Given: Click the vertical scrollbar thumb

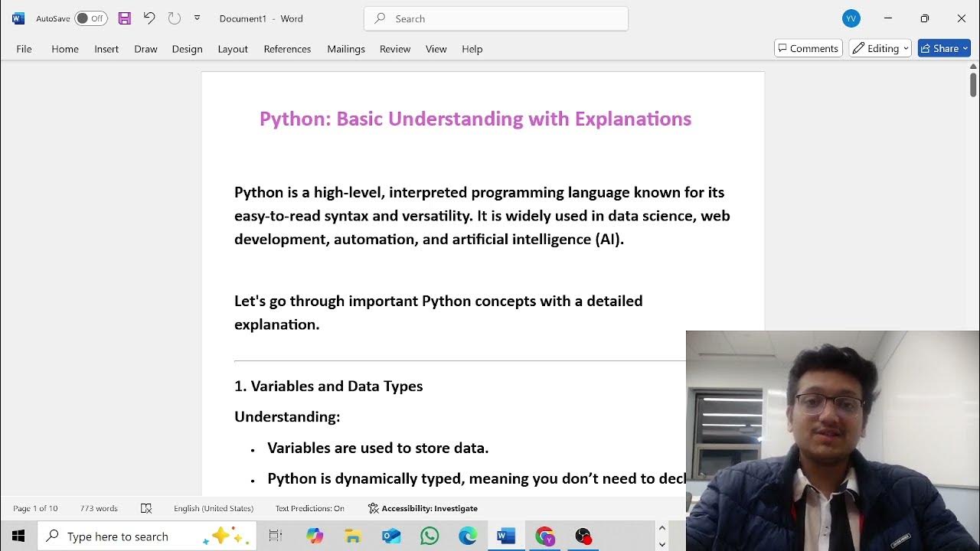Looking at the screenshot, I should click(x=973, y=83).
